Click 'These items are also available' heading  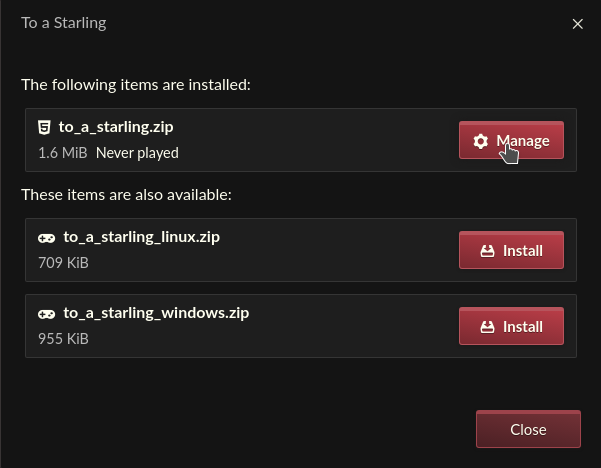coord(126,195)
